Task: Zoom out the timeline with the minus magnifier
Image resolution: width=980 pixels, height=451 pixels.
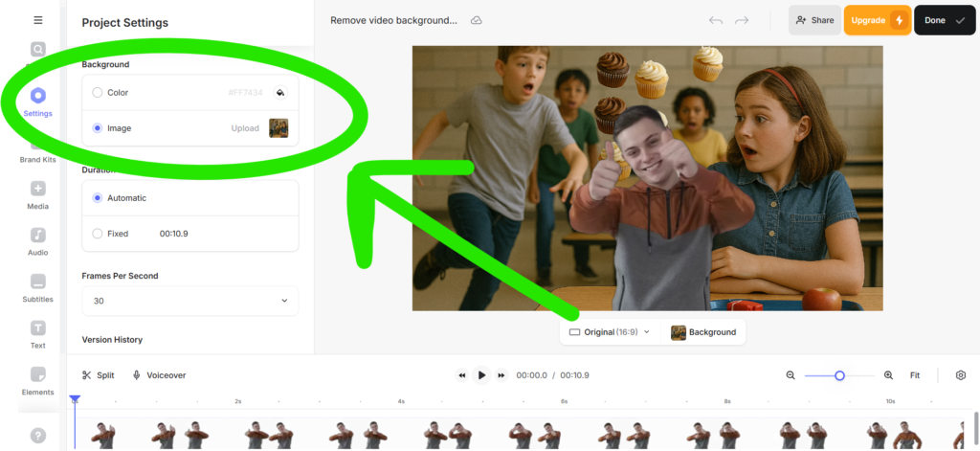Action: (791, 375)
